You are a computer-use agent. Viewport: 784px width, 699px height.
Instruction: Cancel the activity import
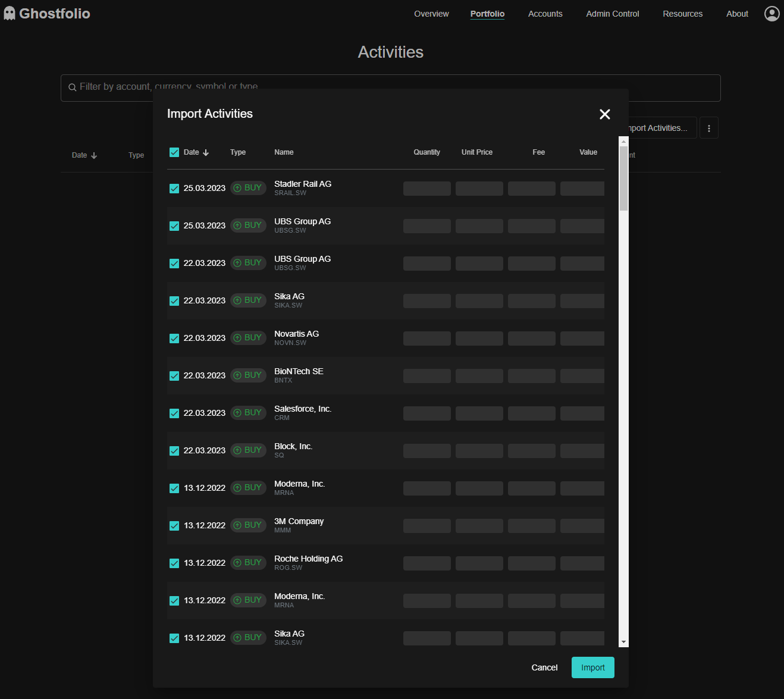tap(544, 667)
